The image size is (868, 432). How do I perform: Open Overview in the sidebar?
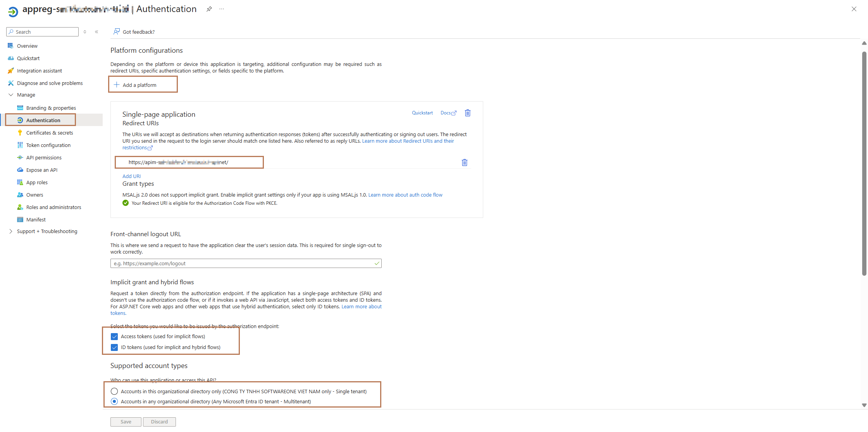pos(27,46)
